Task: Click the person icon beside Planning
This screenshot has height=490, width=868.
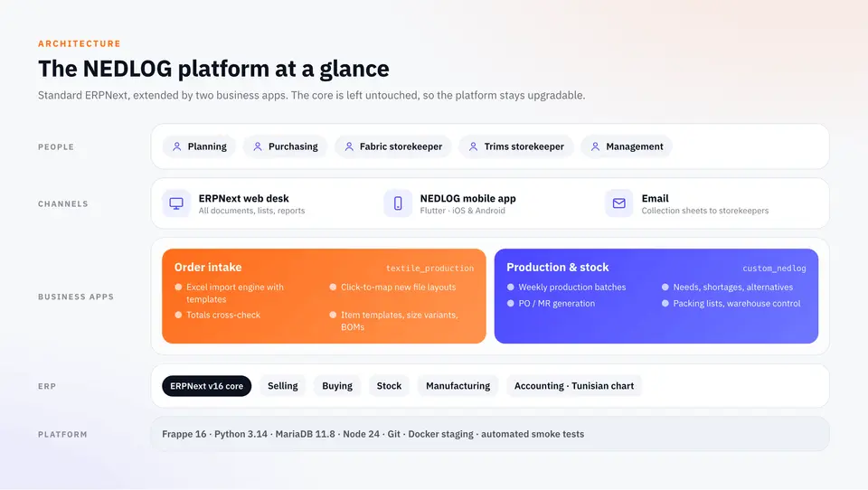Action: (176, 146)
